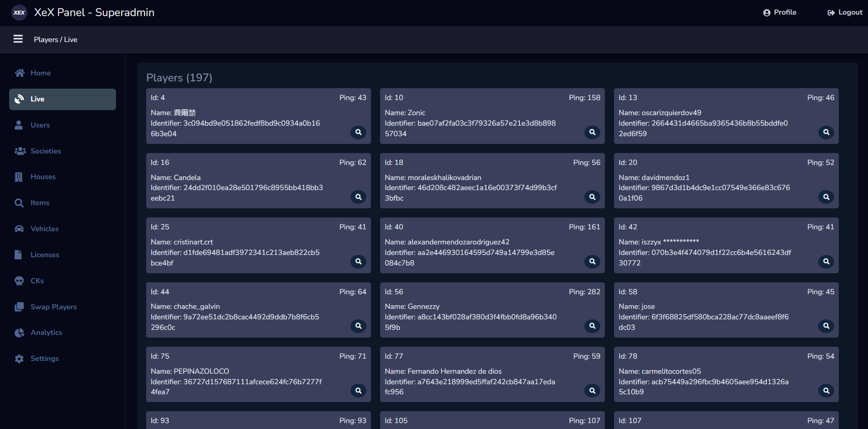This screenshot has height=429, width=868.
Task: Inspect player jose via magnifier icon
Action: 826,326
